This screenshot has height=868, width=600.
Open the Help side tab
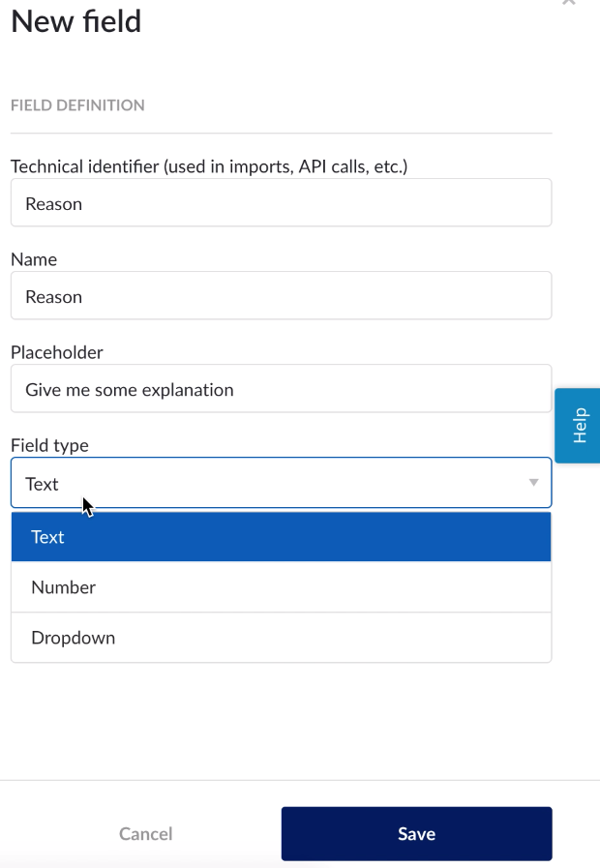click(x=579, y=426)
